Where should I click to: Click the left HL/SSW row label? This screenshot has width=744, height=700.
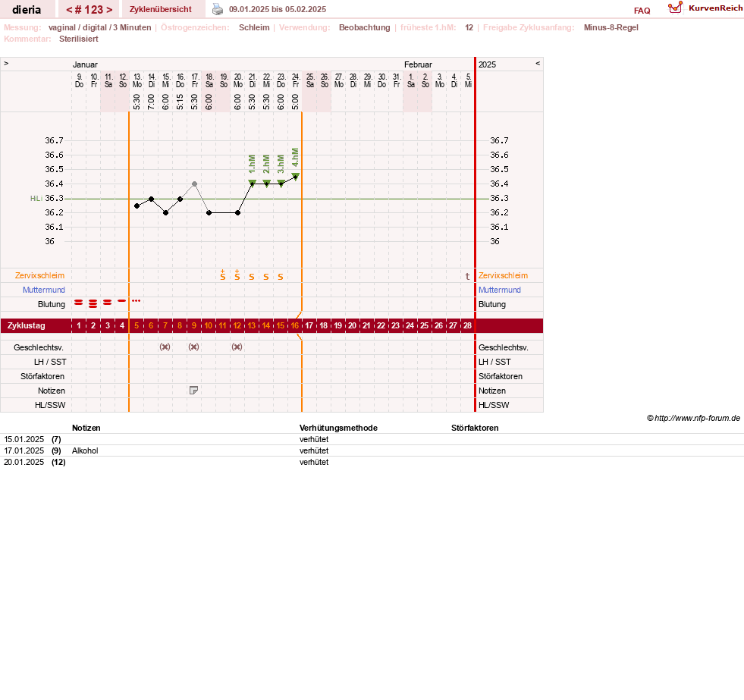(50, 405)
